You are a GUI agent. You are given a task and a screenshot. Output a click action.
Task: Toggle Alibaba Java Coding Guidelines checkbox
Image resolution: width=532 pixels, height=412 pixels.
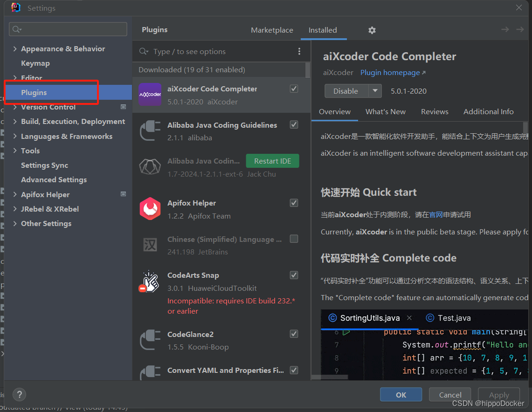[294, 125]
